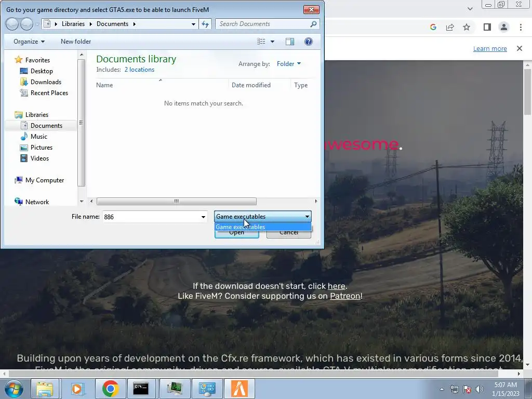Open Windows Explorer from the taskbar
532x399 pixels.
coord(45,389)
